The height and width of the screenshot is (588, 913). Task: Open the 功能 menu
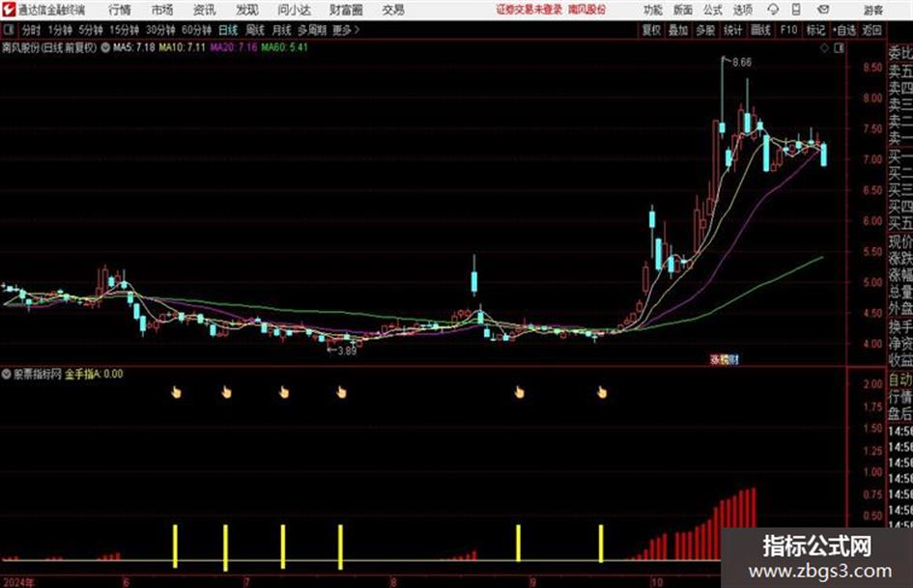(x=653, y=10)
